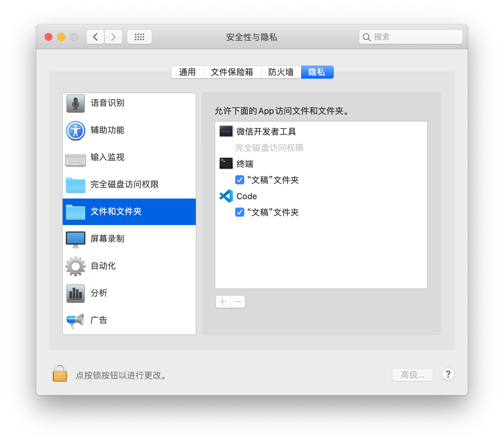Click the padlock icon to unlock changes
The width and height of the screenshot is (504, 443).
(60, 373)
